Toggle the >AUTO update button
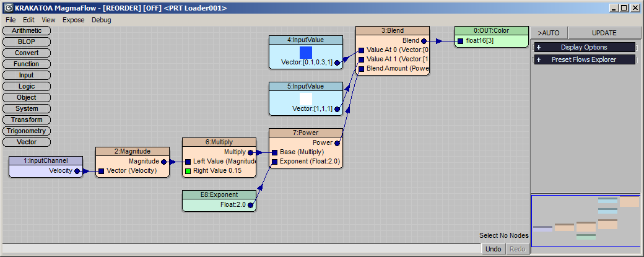 pyautogui.click(x=549, y=33)
